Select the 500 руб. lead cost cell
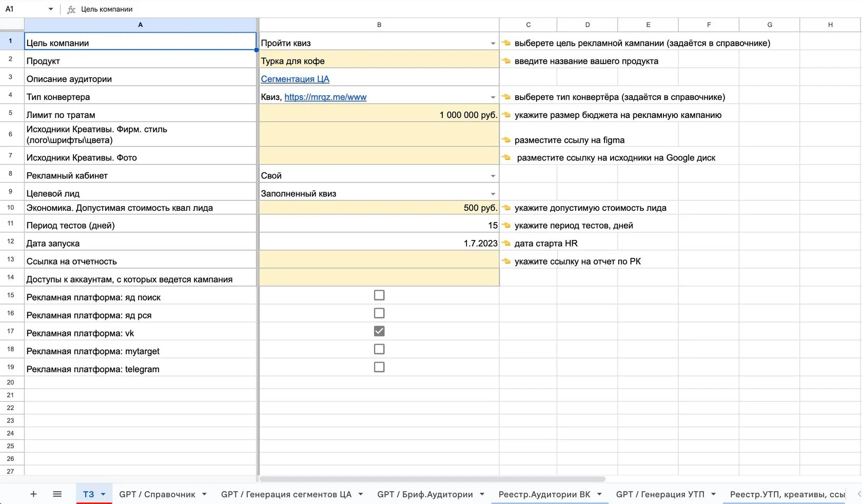 (379, 207)
